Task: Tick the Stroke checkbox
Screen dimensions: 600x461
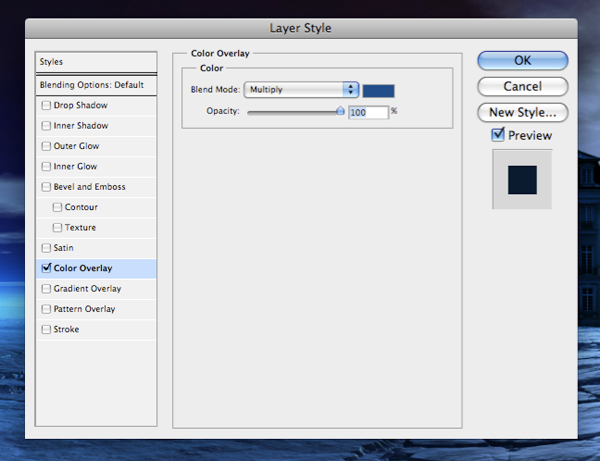Action: click(x=46, y=329)
